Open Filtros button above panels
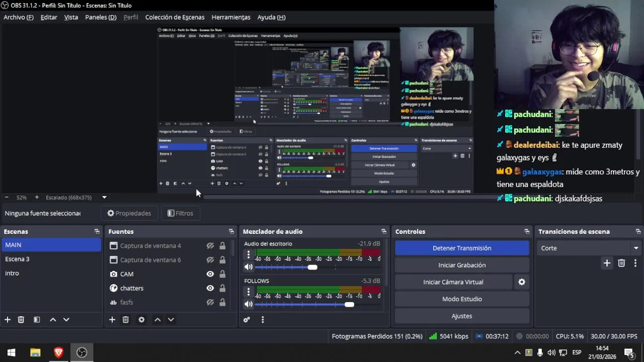Viewport: 644px width, 362px height. tap(180, 213)
